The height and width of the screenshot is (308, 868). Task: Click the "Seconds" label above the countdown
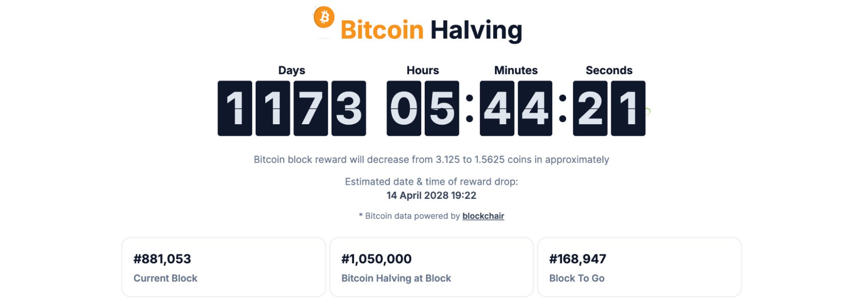coord(609,70)
